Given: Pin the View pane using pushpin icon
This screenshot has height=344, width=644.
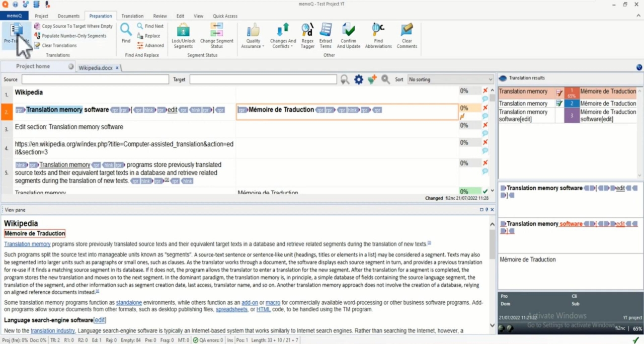Looking at the screenshot, I should point(487,210).
